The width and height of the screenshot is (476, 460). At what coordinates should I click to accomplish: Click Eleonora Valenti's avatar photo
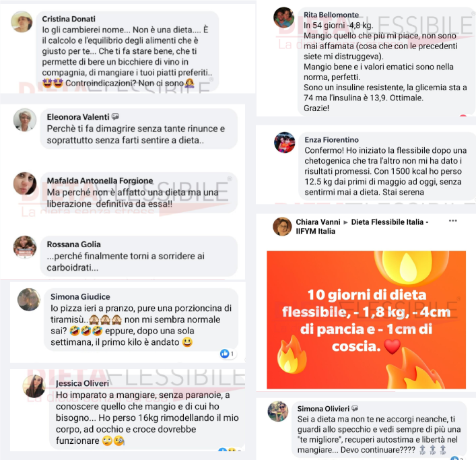coord(25,120)
